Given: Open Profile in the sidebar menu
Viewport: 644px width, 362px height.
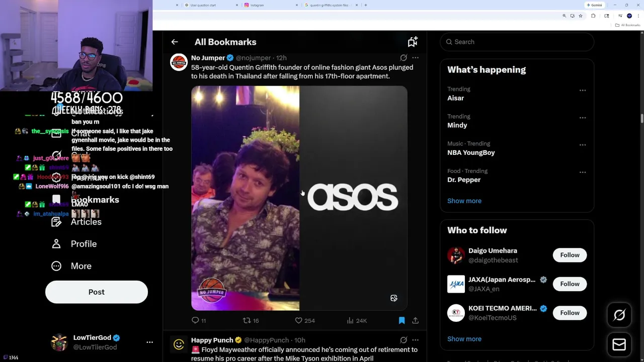Looking at the screenshot, I should point(84,244).
